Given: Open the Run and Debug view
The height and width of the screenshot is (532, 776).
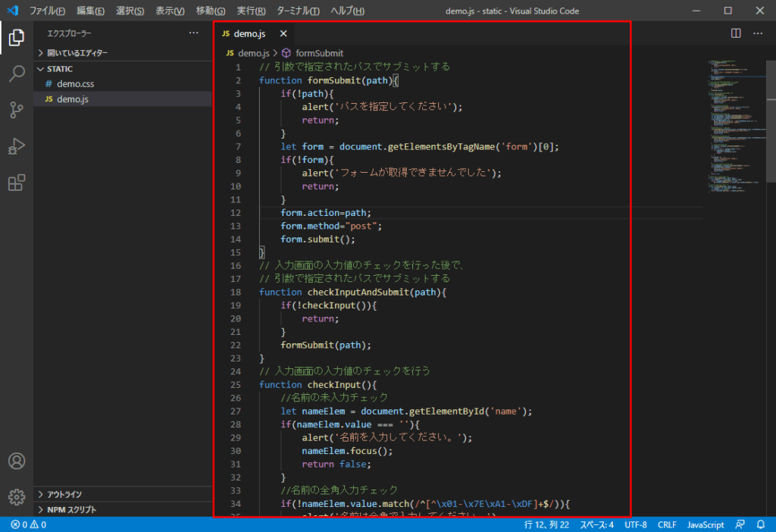Looking at the screenshot, I should click(x=18, y=147).
